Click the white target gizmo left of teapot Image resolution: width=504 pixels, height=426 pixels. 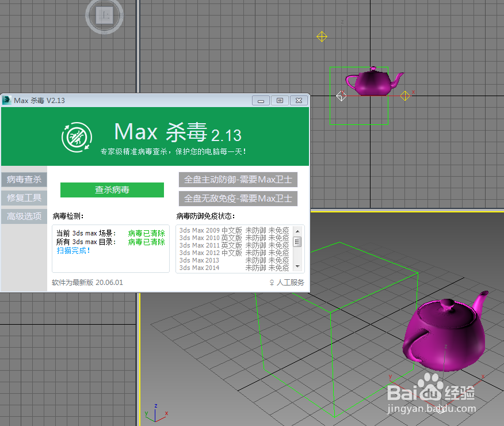click(x=341, y=96)
